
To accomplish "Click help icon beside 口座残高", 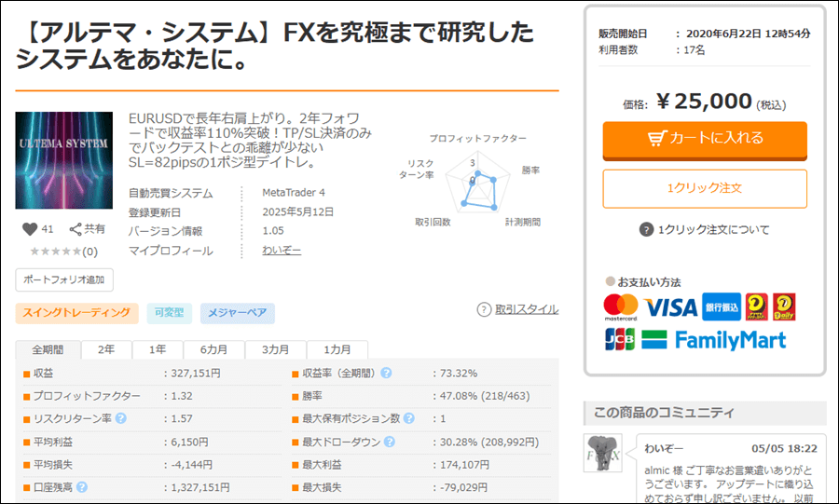I will pos(82,486).
